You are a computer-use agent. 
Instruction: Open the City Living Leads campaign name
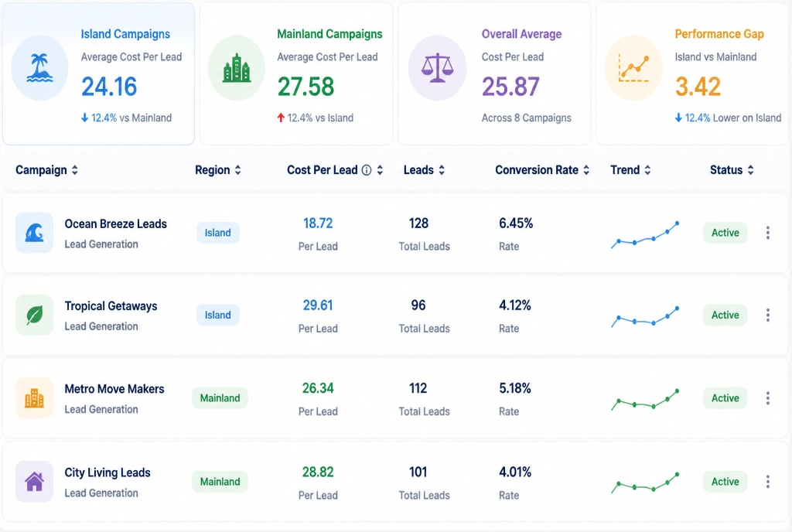pos(108,473)
